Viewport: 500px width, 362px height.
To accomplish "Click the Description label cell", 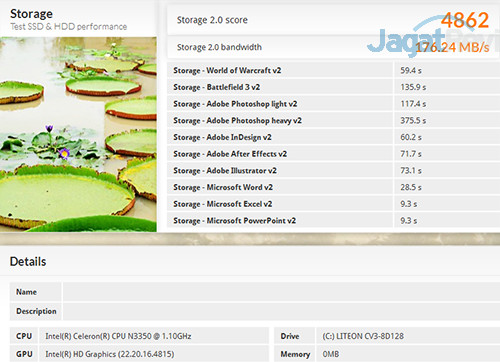I will point(35,311).
